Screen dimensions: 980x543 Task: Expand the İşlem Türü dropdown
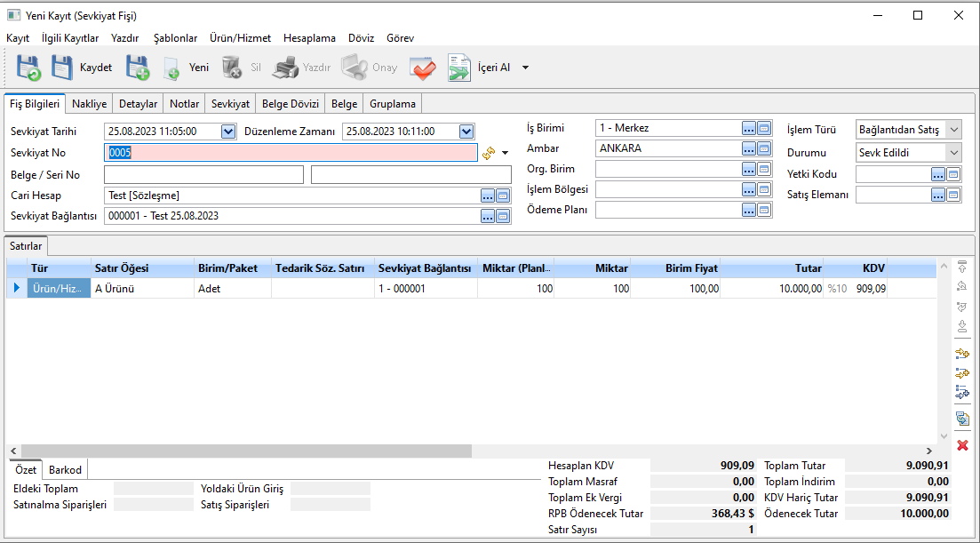[x=953, y=131]
